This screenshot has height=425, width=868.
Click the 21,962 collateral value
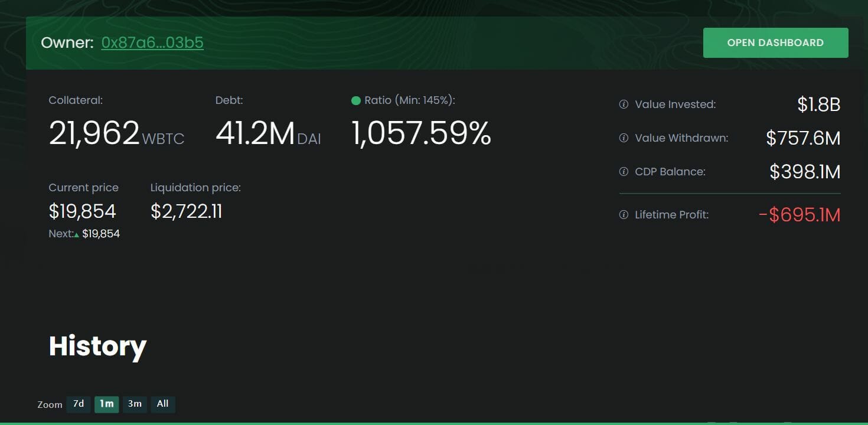tap(94, 133)
